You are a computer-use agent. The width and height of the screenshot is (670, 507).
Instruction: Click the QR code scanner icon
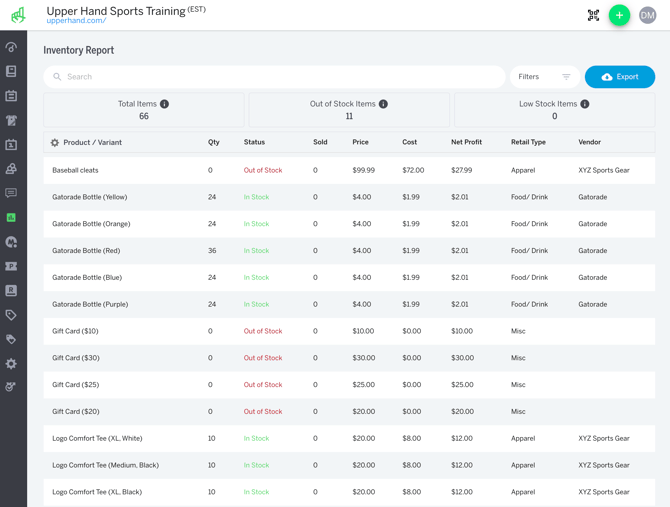(593, 15)
